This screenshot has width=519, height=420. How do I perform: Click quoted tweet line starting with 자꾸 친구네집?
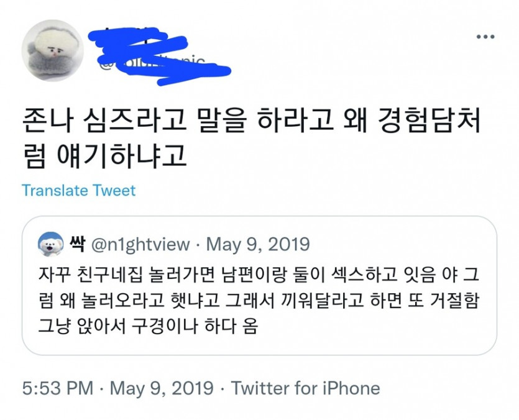(255, 273)
